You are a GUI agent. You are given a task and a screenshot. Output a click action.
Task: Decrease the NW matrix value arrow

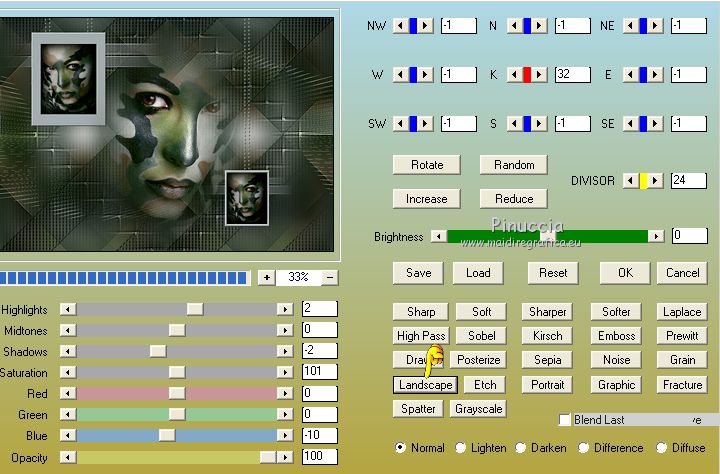(x=400, y=26)
